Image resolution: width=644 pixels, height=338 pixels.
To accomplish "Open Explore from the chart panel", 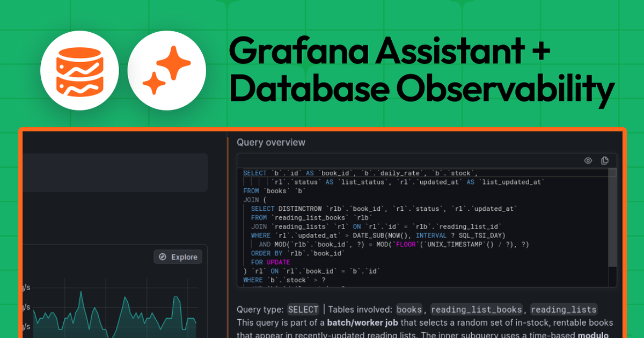I will 178,257.
